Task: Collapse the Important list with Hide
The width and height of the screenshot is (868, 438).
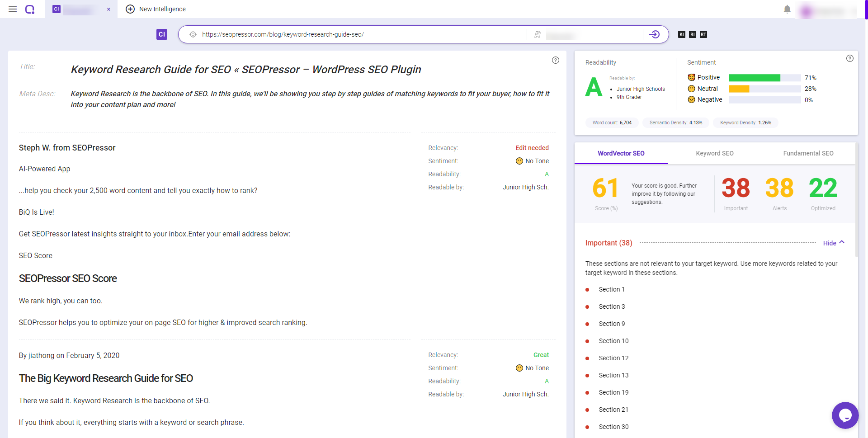Action: click(834, 243)
